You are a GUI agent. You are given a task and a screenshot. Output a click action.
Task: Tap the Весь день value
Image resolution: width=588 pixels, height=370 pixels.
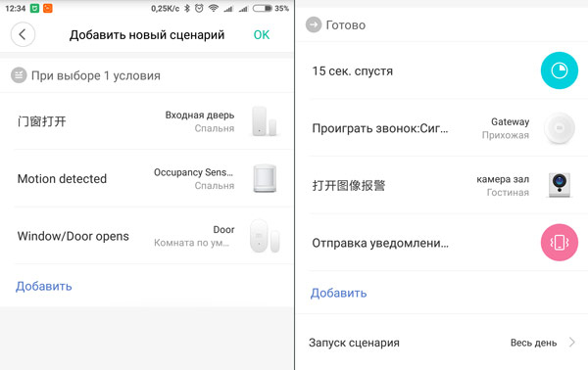[533, 343]
